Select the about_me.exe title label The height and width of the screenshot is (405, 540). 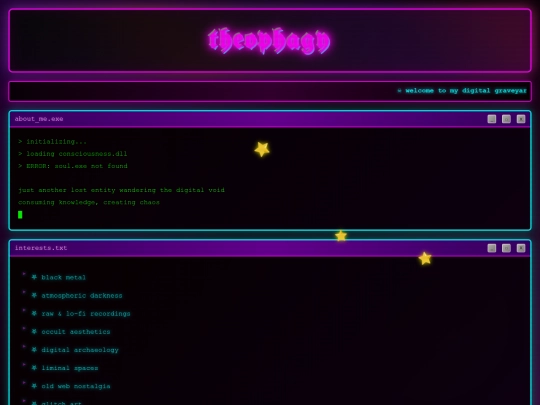click(39, 119)
